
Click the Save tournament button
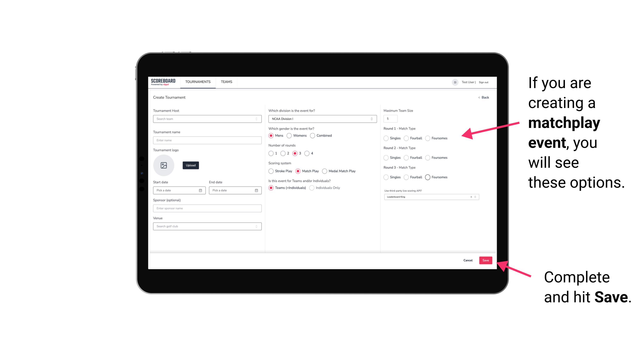[486, 260]
